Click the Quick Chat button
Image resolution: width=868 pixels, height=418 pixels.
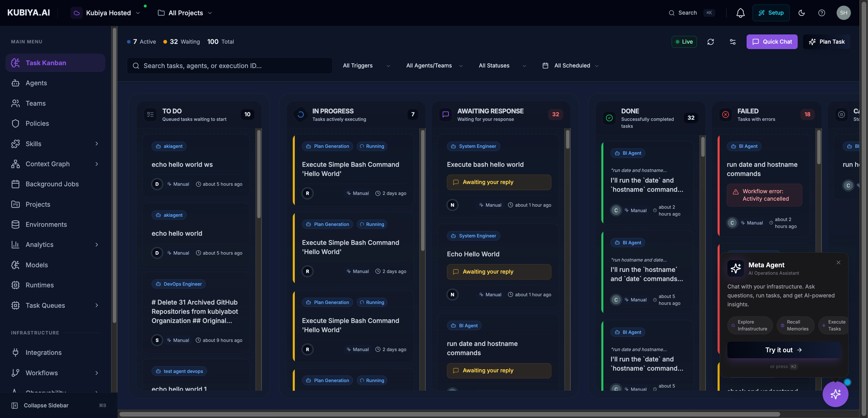click(771, 42)
